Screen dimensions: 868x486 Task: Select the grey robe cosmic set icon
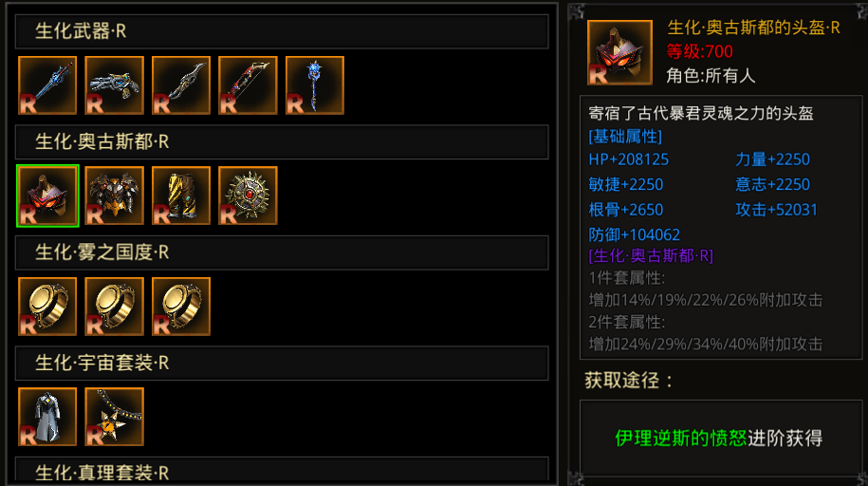click(47, 417)
